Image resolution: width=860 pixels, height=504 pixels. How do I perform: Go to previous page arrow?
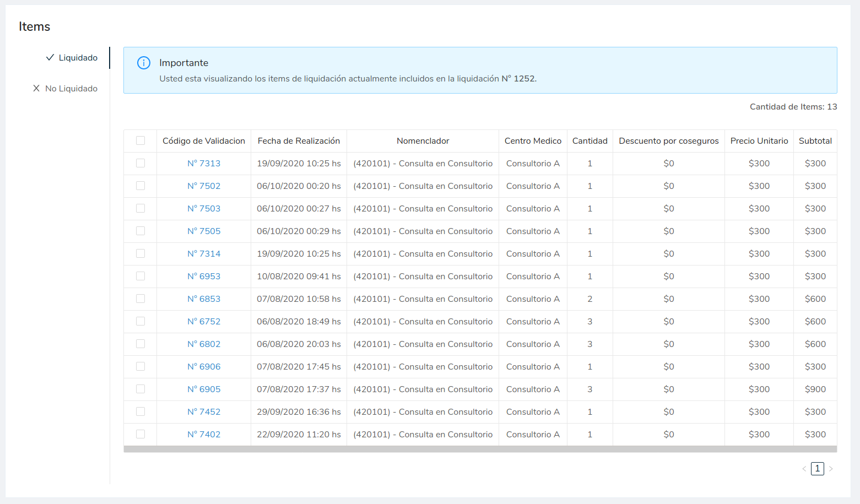coord(804,469)
